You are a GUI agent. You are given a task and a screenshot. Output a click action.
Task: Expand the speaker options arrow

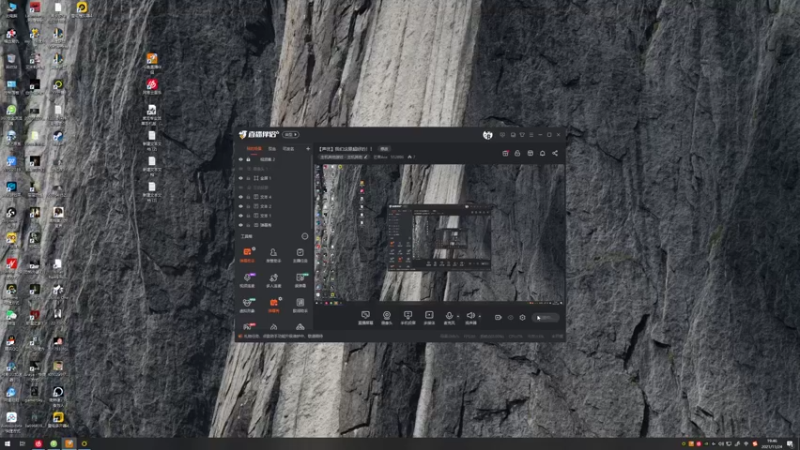[480, 316]
